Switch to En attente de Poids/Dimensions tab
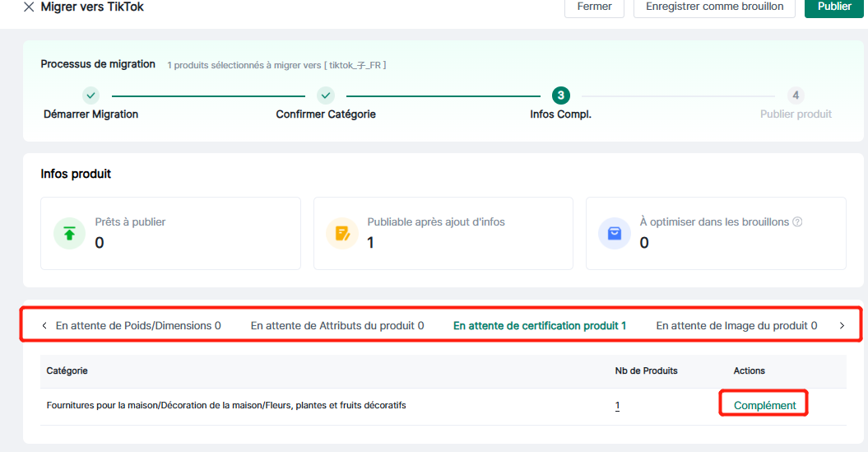Viewport: 868px width, 452px height. coord(138,325)
